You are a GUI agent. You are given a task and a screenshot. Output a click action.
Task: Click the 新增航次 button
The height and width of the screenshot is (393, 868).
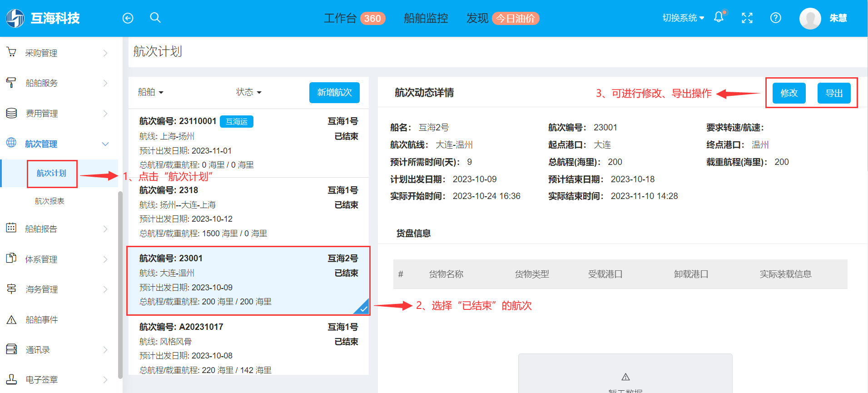(x=334, y=93)
